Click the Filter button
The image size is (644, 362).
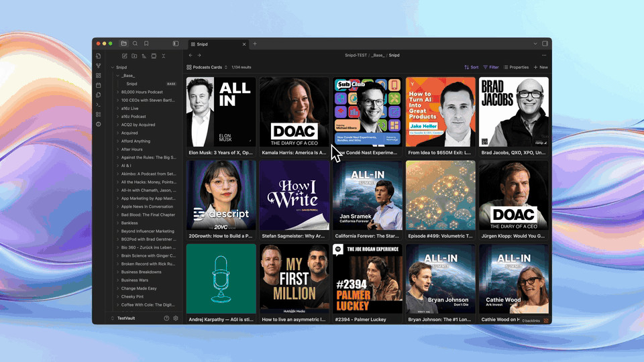click(491, 67)
